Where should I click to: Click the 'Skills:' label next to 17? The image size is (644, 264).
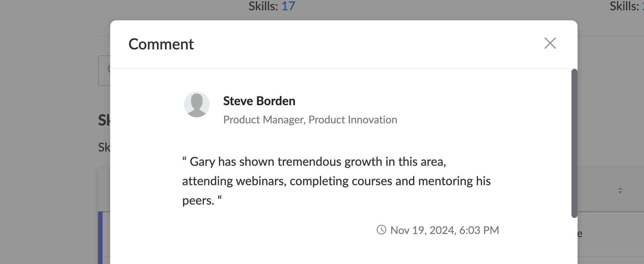(x=263, y=6)
